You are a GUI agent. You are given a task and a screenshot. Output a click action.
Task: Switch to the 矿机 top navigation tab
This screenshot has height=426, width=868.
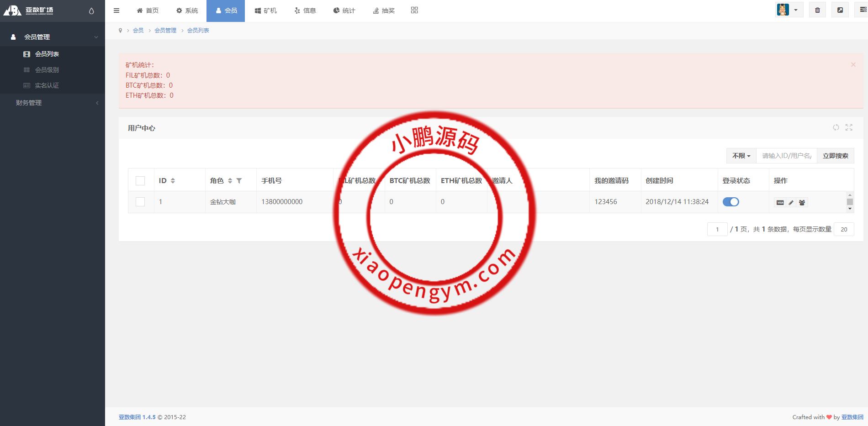(x=265, y=11)
